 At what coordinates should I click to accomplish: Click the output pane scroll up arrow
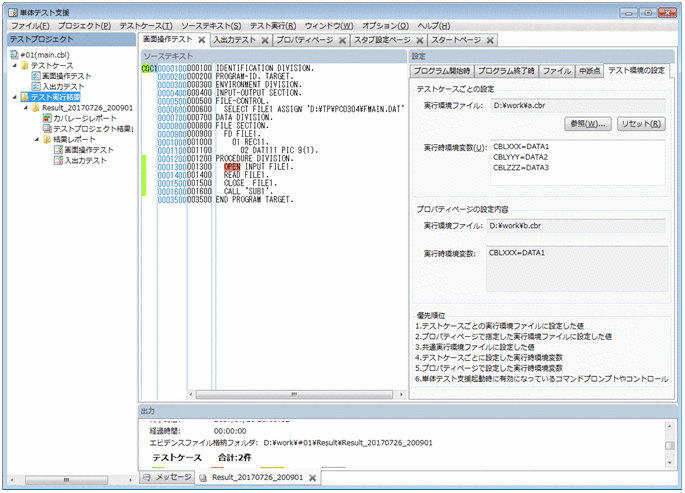(x=669, y=425)
